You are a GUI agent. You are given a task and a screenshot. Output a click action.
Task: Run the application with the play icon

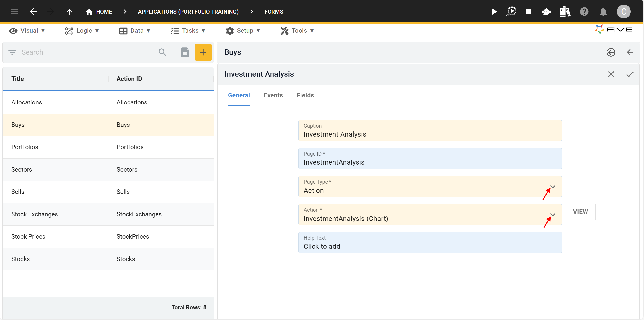coord(494,12)
